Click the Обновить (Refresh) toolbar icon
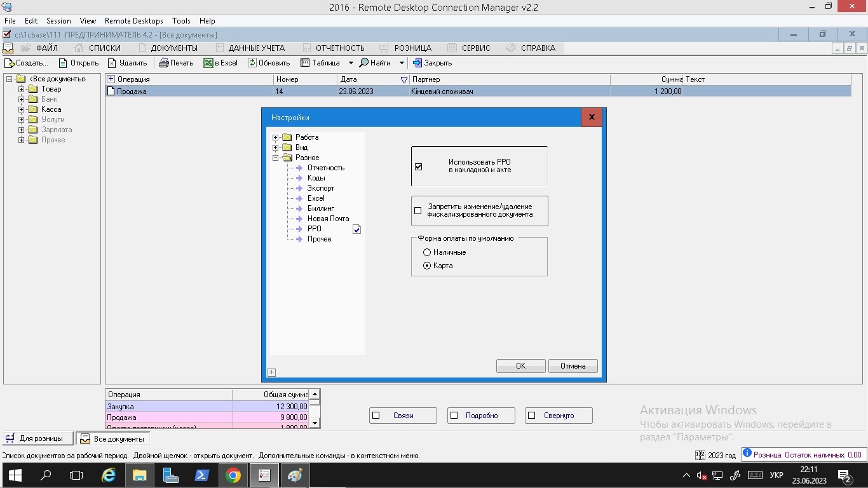868x488 pixels. [252, 63]
